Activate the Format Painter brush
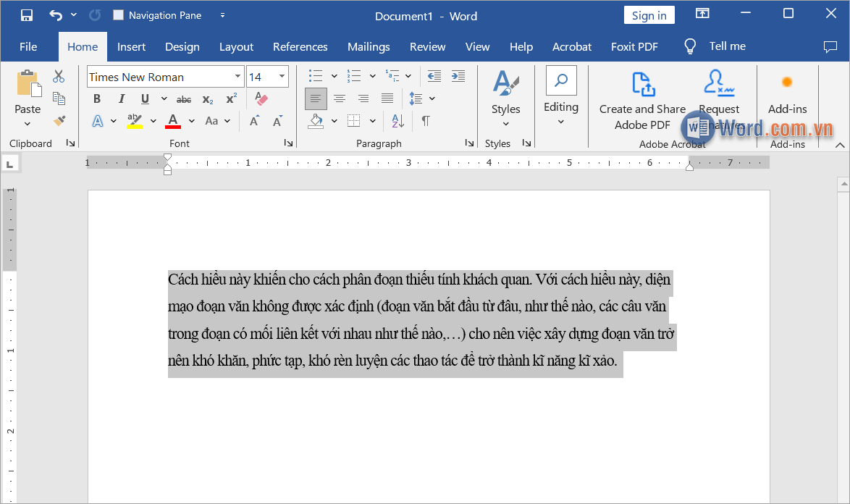Viewport: 850px width, 504px height. pos(59,120)
